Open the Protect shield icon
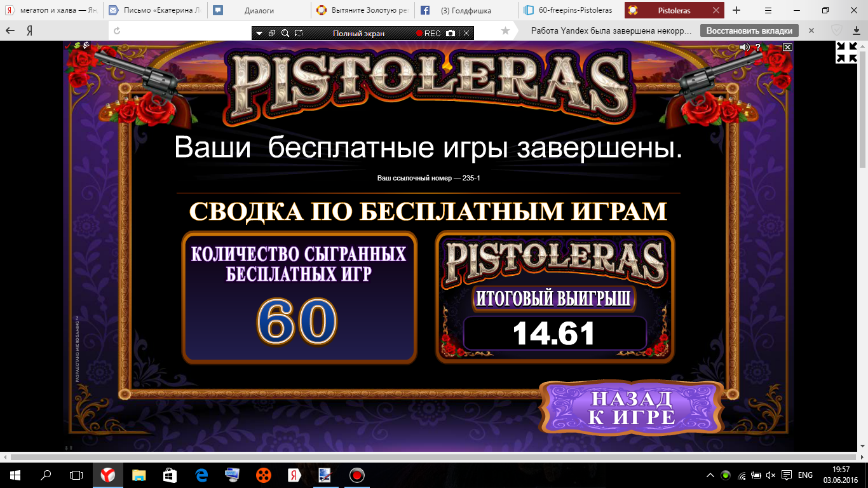The width and height of the screenshot is (868, 488). [837, 30]
